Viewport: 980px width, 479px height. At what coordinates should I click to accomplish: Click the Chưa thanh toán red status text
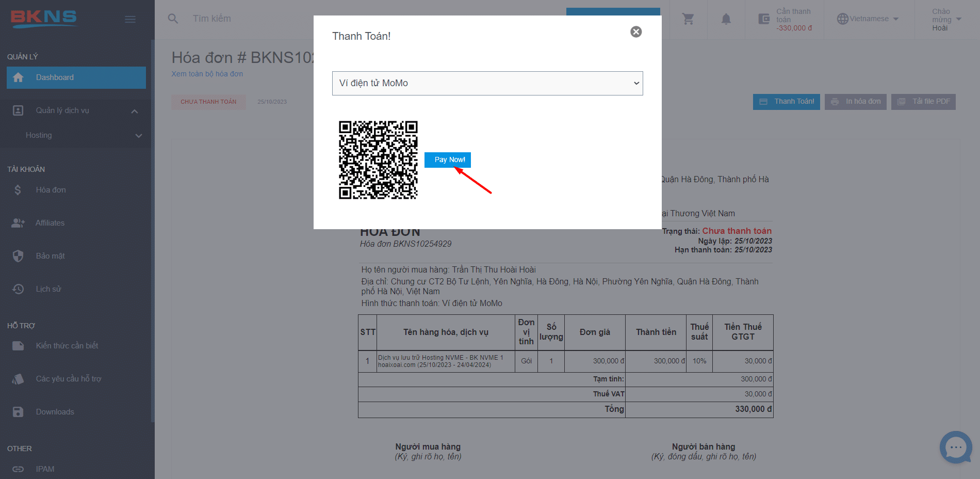pos(737,231)
